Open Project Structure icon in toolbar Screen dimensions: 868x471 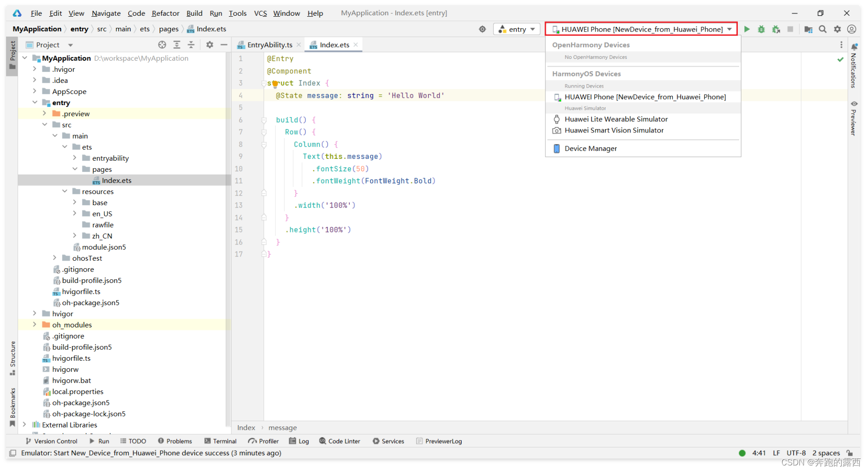(808, 29)
